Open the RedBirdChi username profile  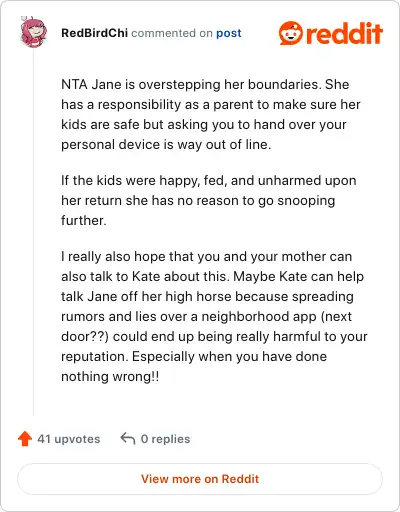[94, 33]
